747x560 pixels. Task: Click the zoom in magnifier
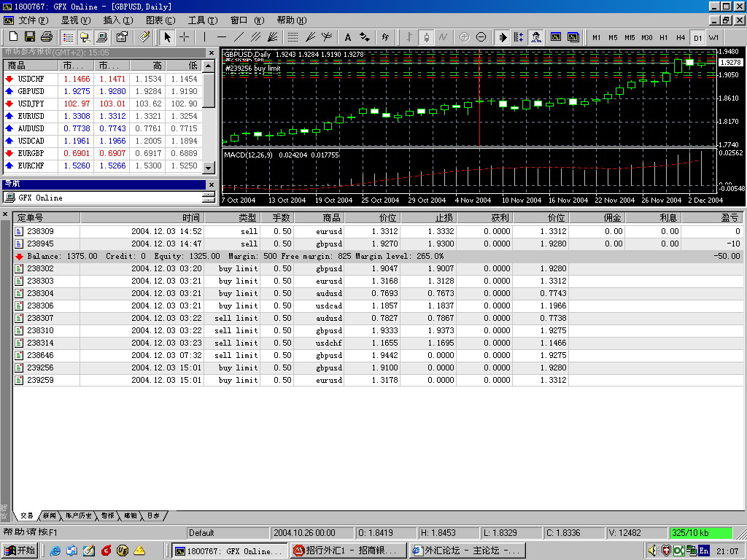tap(464, 36)
